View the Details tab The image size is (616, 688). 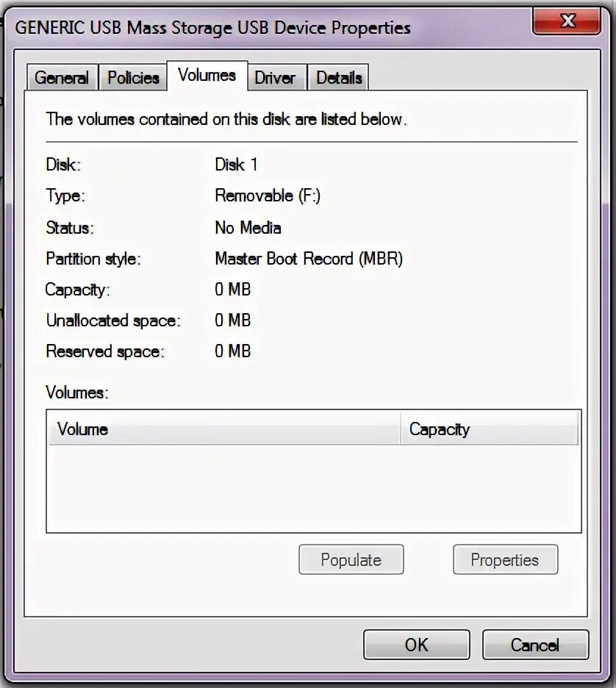(338, 76)
